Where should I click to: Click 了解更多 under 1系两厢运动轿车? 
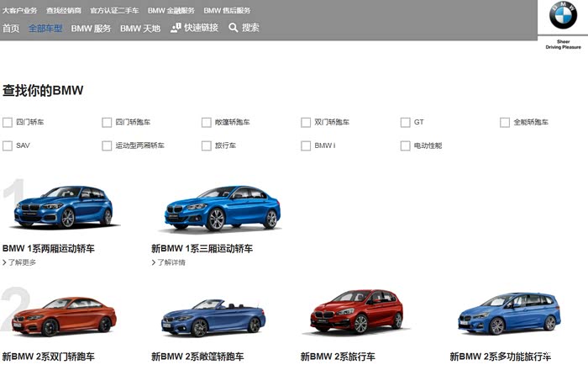22,262
